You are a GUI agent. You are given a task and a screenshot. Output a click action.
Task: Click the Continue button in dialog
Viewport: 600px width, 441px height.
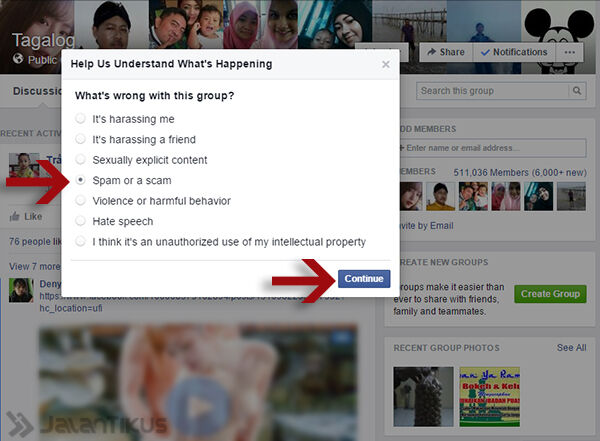[364, 279]
